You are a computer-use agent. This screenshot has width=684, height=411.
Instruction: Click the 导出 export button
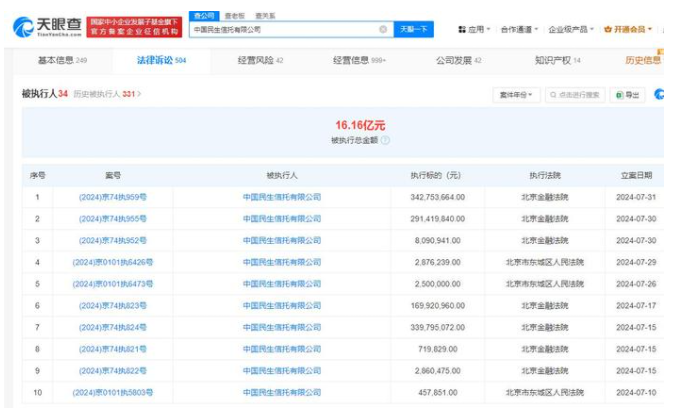(627, 95)
